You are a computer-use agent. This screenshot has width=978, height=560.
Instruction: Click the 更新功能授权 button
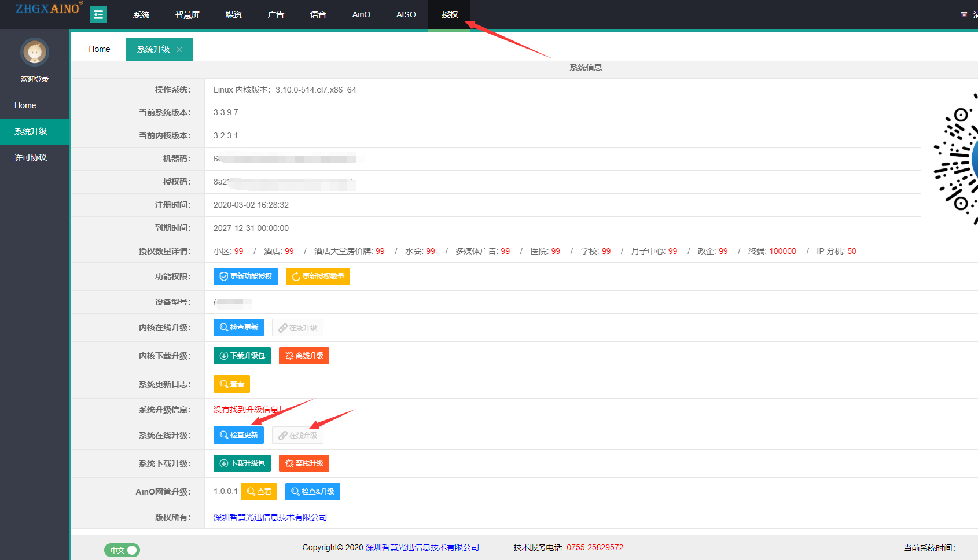coord(245,277)
